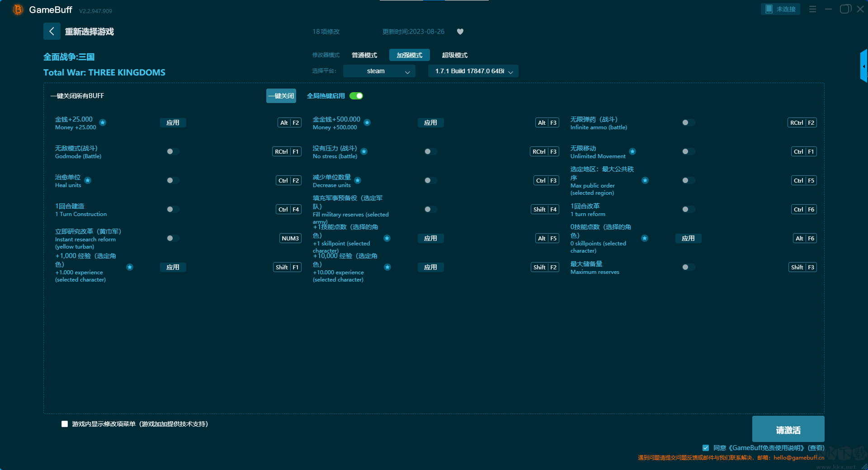Toggle Maximum reserves switch
The width and height of the screenshot is (868, 470).
689,267
